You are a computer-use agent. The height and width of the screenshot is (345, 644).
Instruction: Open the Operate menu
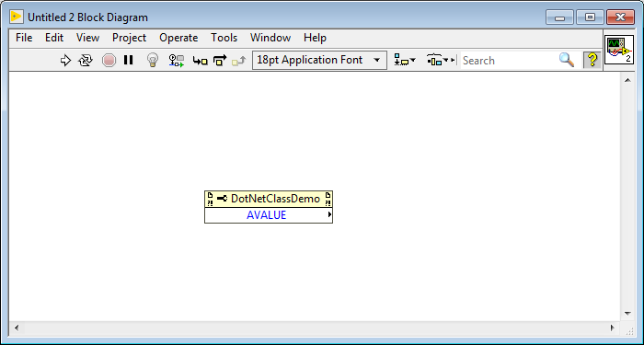(178, 38)
